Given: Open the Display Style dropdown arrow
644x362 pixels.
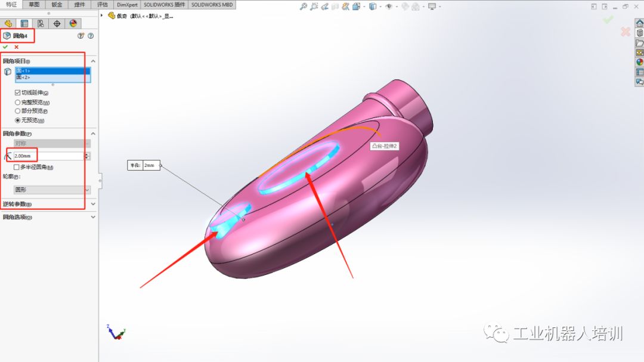Looking at the screenshot, I should (380, 7).
